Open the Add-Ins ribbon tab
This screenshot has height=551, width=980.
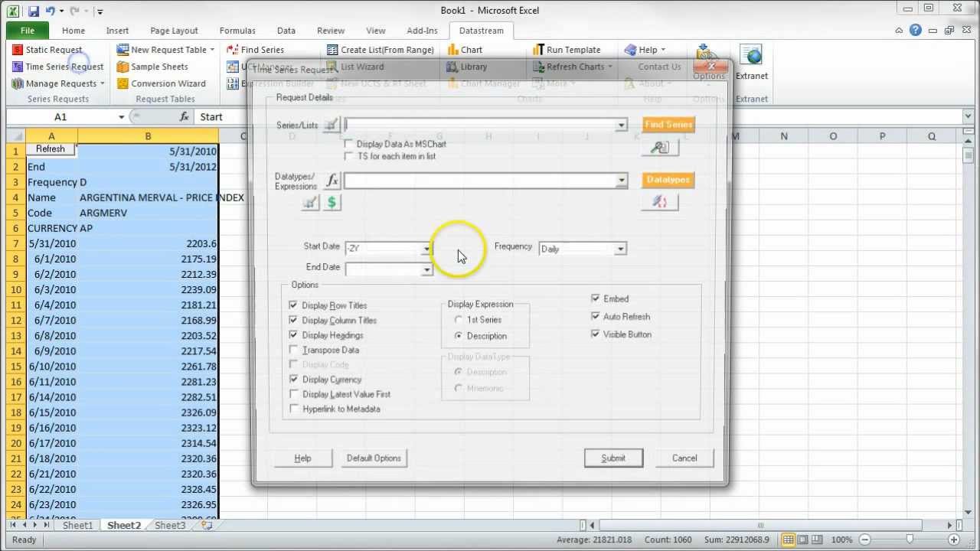pyautogui.click(x=422, y=31)
